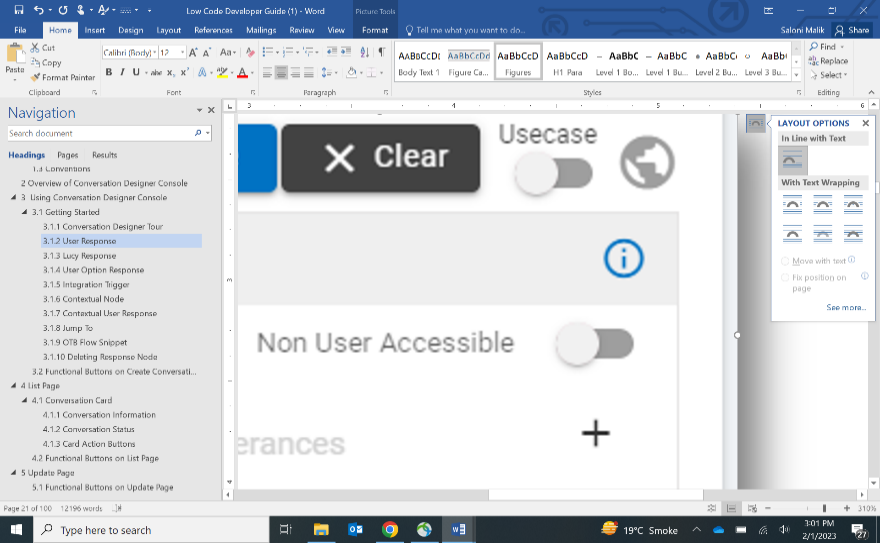880x543 pixels.
Task: Go to 3.1.7 Contextual User Response heading
Action: [x=109, y=313]
